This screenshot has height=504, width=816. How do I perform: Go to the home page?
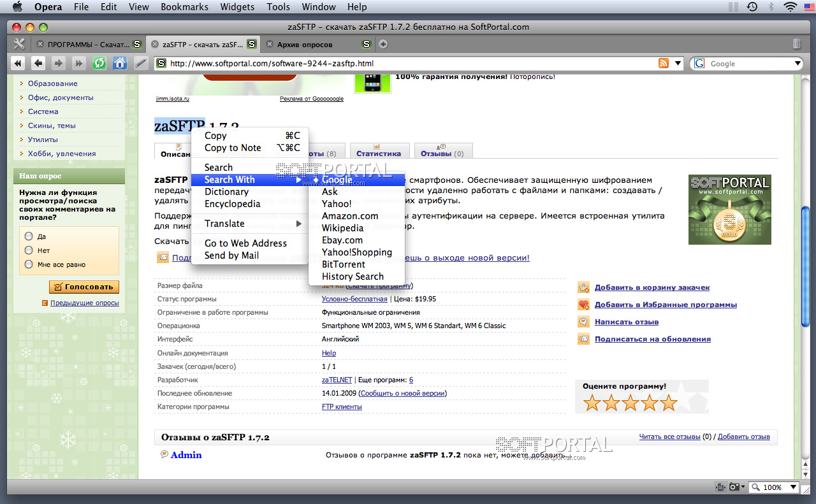pyautogui.click(x=119, y=63)
